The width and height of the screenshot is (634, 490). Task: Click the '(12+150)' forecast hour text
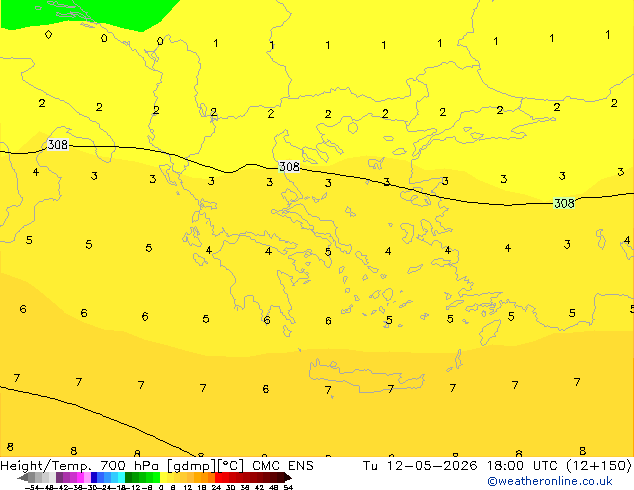point(599,465)
